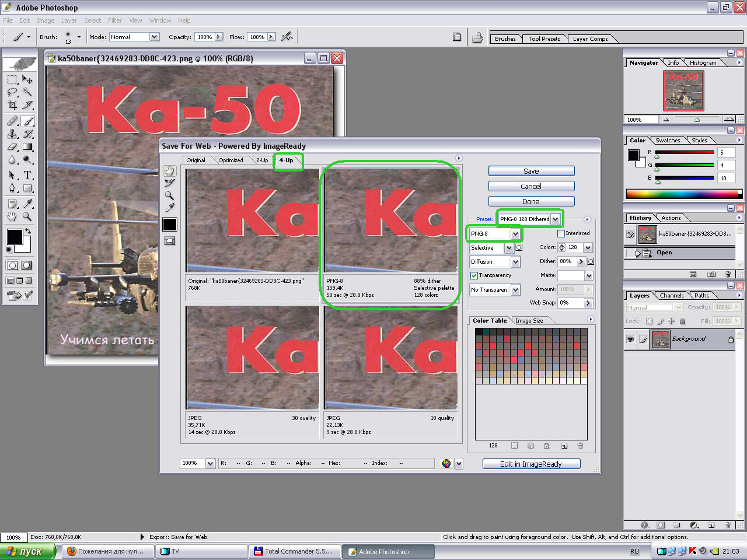
Task: Delete selected color in Color Table
Action: click(x=580, y=446)
